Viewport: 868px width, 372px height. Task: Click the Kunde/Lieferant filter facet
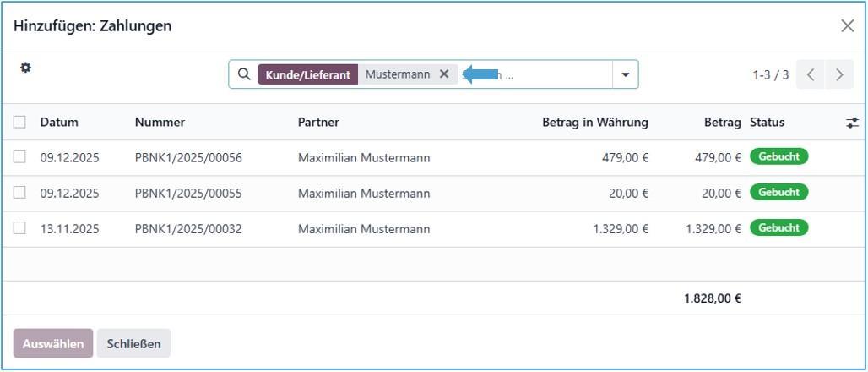pyautogui.click(x=307, y=74)
